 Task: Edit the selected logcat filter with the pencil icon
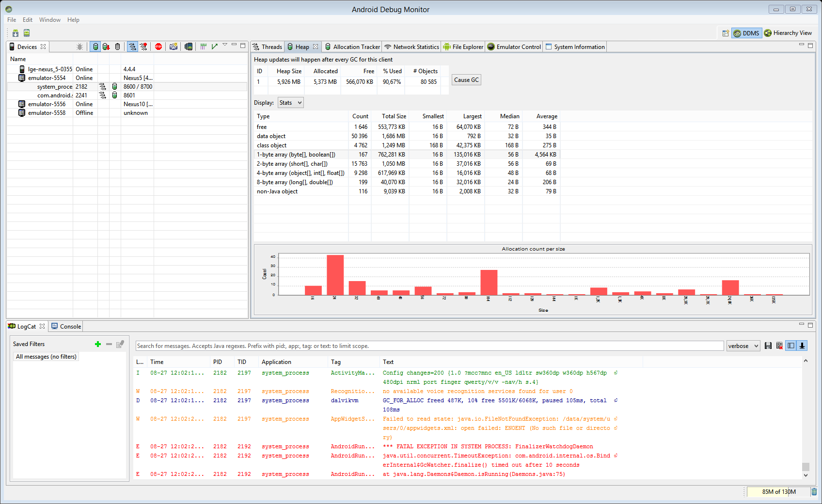pyautogui.click(x=120, y=344)
